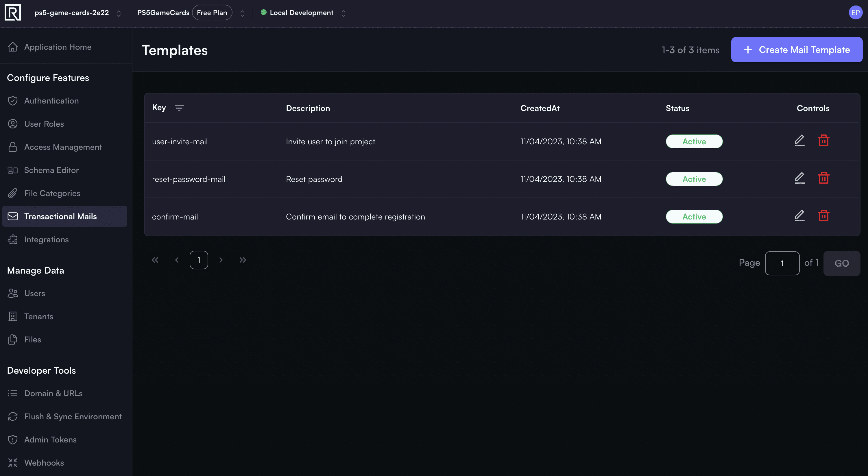Toggle Active status for confirm-mail
Image resolution: width=868 pixels, height=476 pixels.
point(694,216)
